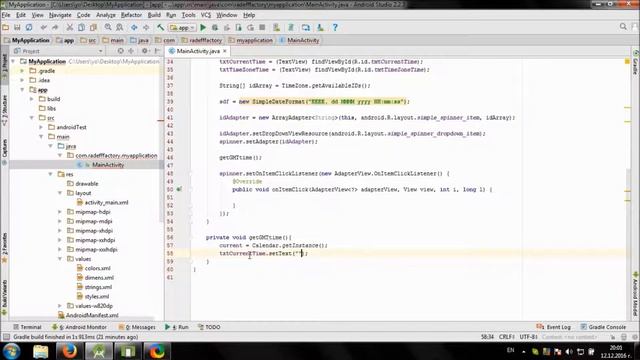
Task: Click the Hide Project panel icon
Action: (157, 51)
